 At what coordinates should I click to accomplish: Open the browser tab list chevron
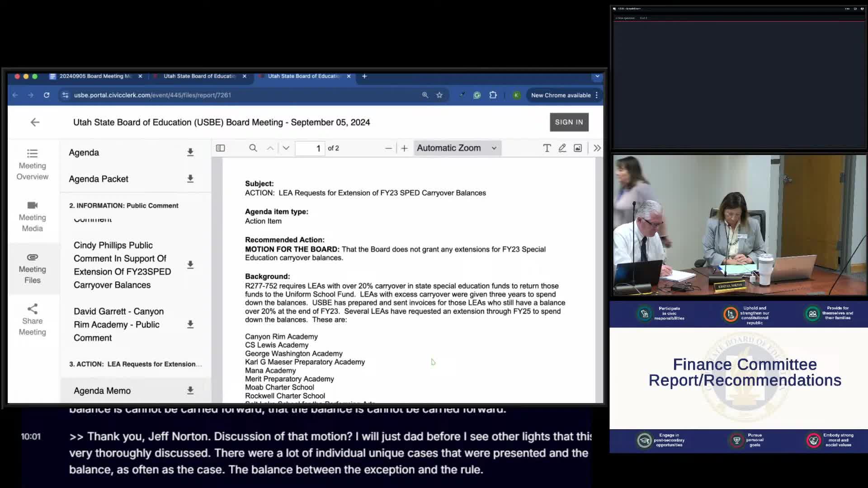[598, 76]
